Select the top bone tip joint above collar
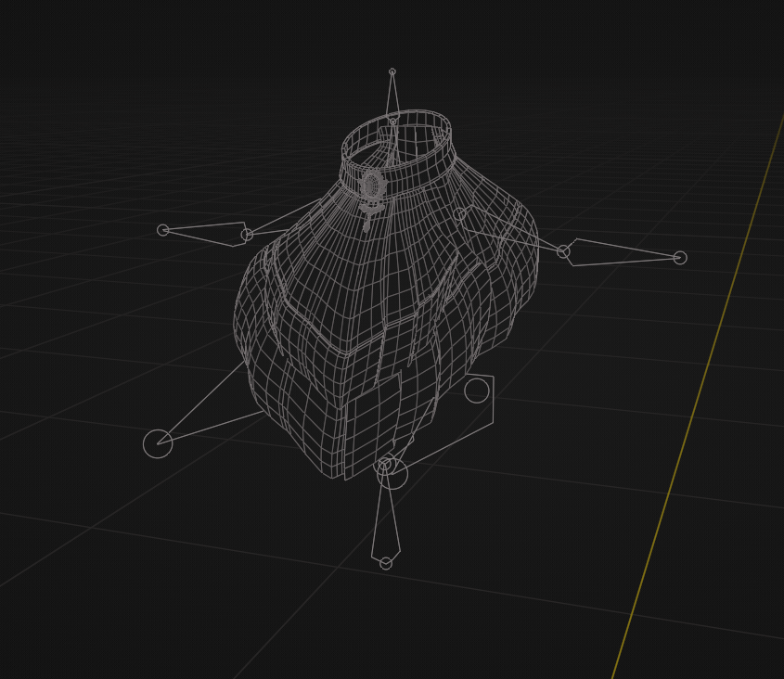Screen dimensions: 784x679 tap(392, 72)
